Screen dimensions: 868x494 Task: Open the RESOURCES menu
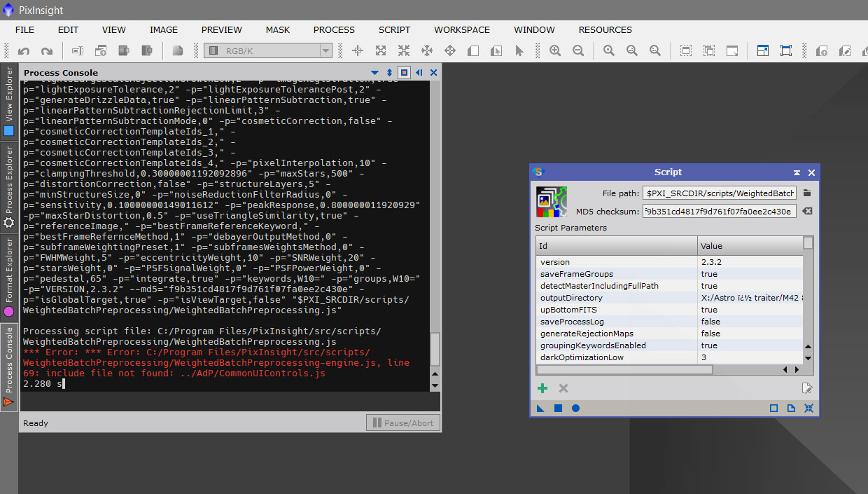coord(605,29)
